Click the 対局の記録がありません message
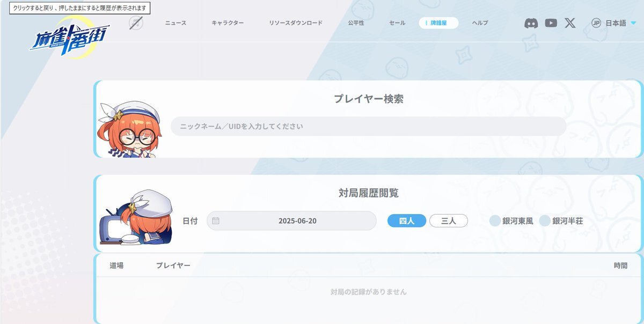The width and height of the screenshot is (644, 324). (x=368, y=292)
